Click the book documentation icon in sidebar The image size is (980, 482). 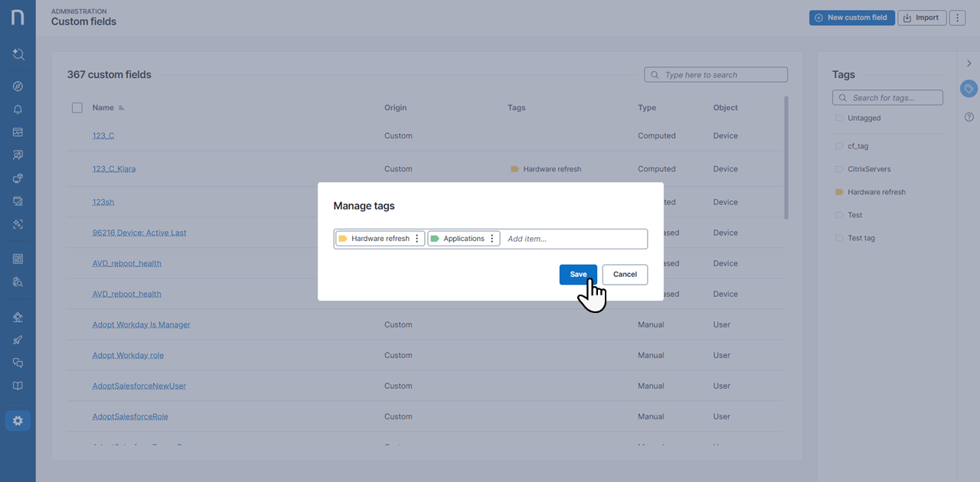18,386
